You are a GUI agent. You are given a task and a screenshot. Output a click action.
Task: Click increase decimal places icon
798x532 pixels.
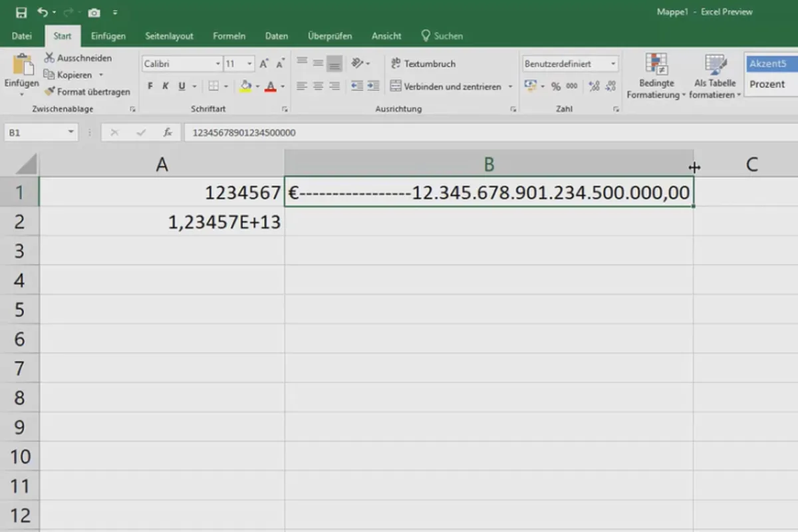pyautogui.click(x=594, y=86)
